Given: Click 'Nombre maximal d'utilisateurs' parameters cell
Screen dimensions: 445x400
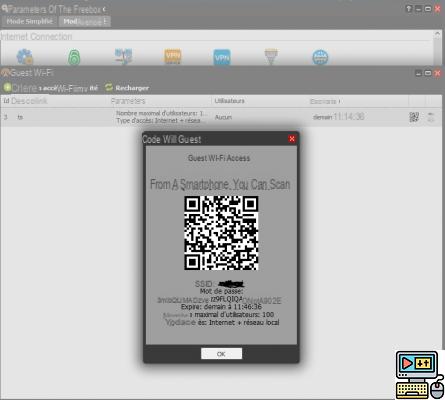Looking at the screenshot, I should [x=161, y=117].
